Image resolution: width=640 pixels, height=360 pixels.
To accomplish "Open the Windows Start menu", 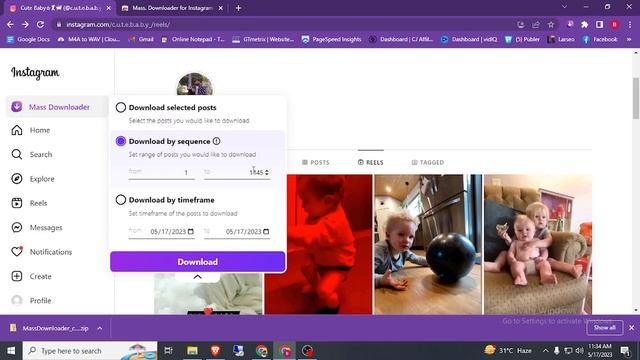I will tap(11, 351).
